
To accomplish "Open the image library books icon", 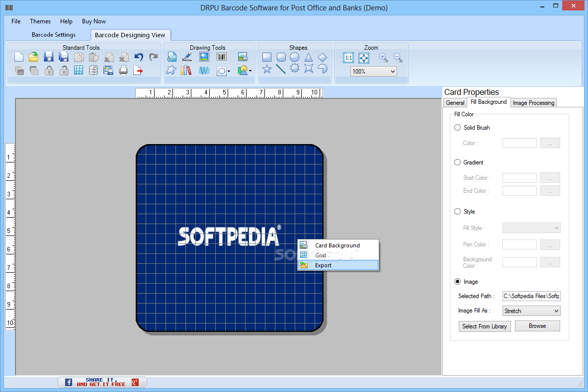I will pyautogui.click(x=186, y=70).
